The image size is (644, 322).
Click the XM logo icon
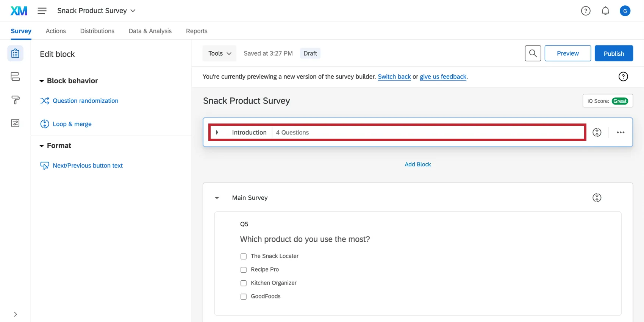[19, 11]
